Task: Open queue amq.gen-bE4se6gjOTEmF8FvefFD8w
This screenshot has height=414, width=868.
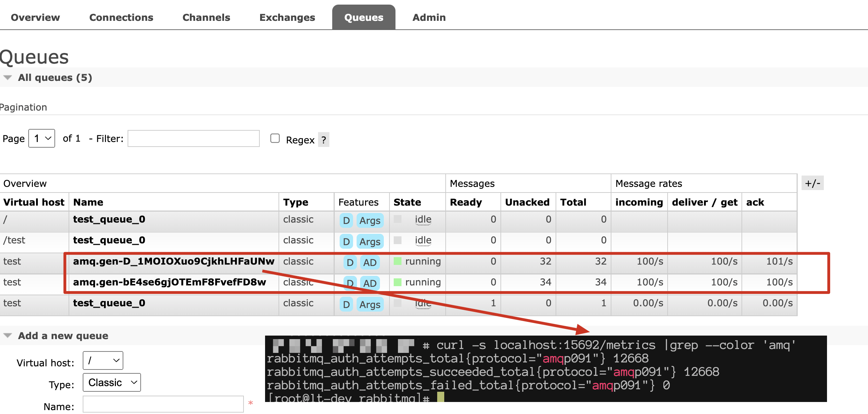Action: (x=170, y=282)
